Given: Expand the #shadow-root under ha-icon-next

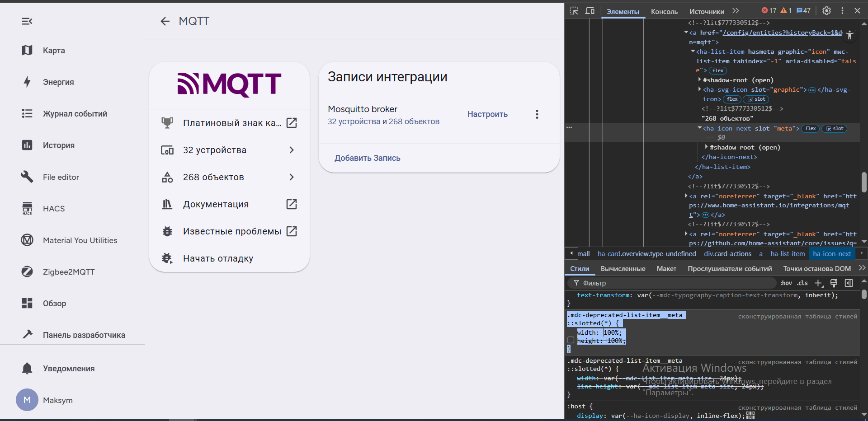Looking at the screenshot, I should coord(707,147).
